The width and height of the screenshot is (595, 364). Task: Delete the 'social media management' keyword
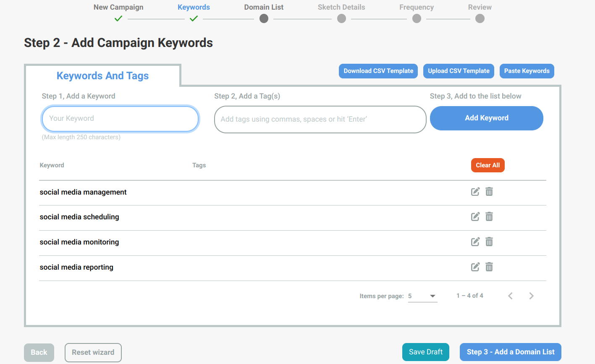coord(489,192)
